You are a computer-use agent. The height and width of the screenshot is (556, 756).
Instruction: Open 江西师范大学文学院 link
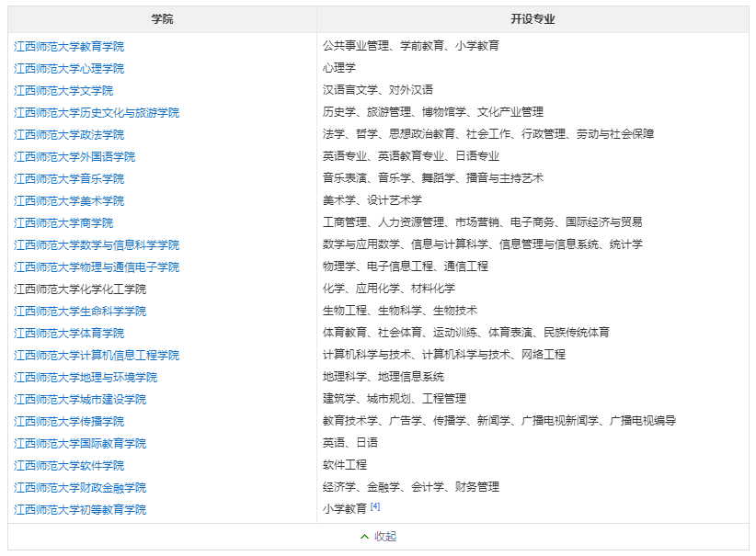pyautogui.click(x=63, y=91)
